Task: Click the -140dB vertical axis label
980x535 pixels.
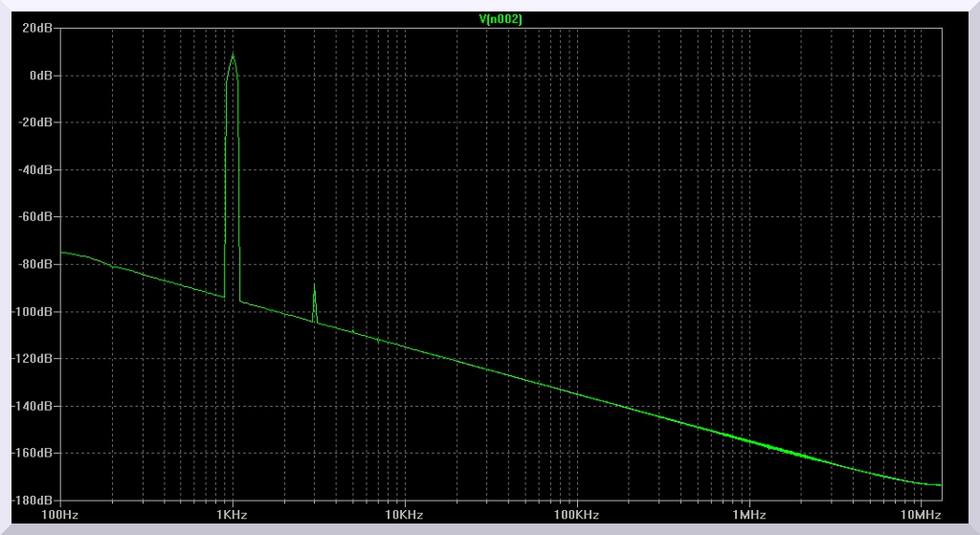Action: click(33, 406)
